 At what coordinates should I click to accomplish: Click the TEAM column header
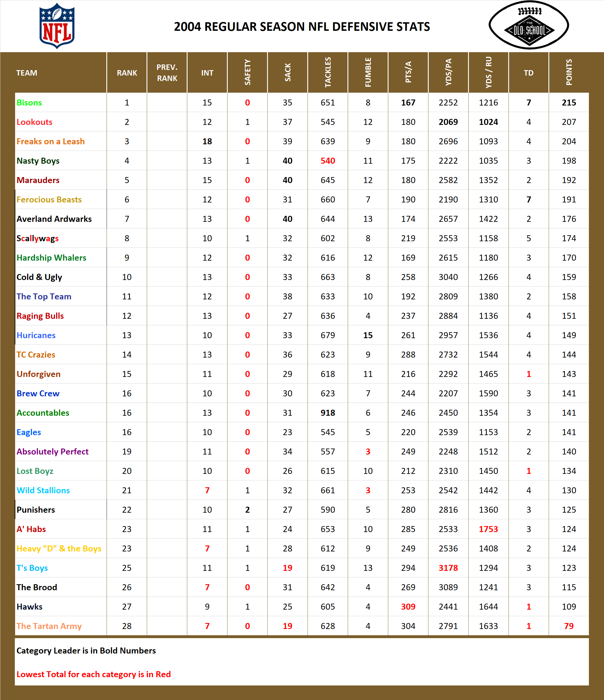(27, 73)
